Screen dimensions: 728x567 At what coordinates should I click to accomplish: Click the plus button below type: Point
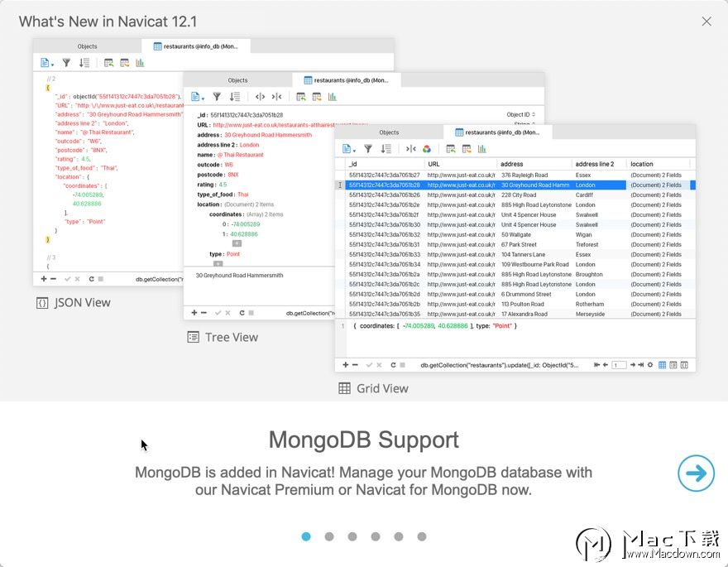[218, 263]
